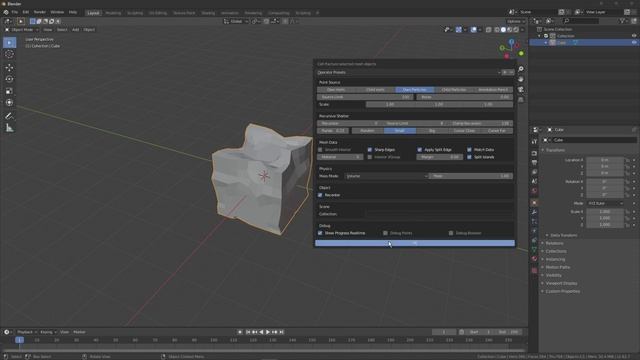640x360 pixels.
Task: Adjust the Source Limit slider
Action: coord(365,97)
